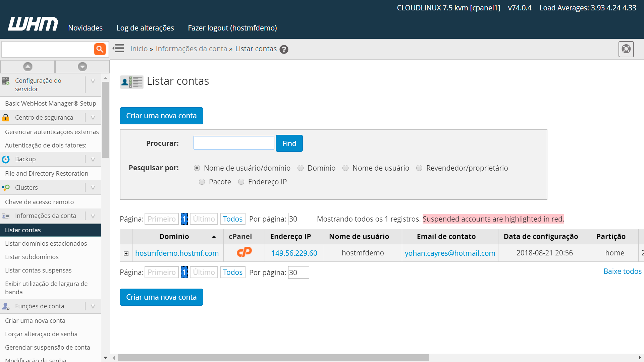Select the Revendedor/proprietário radio option
The image size is (644, 362).
click(419, 168)
